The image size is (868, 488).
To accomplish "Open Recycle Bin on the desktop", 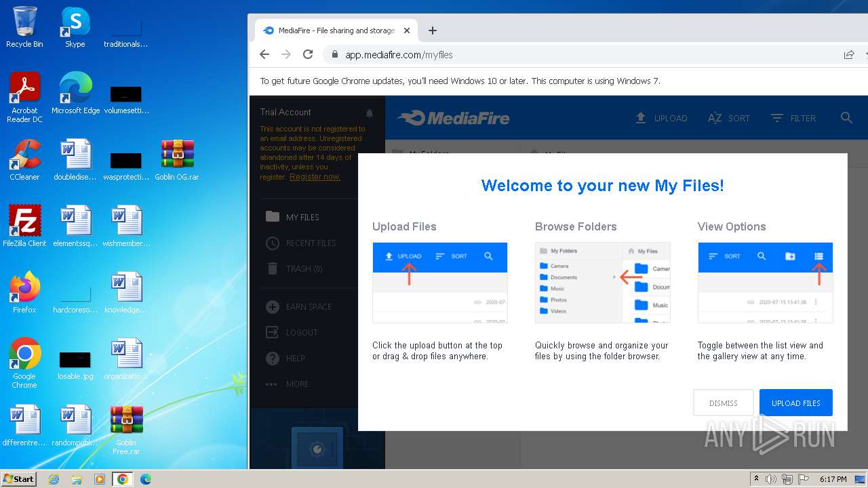I will click(x=24, y=27).
